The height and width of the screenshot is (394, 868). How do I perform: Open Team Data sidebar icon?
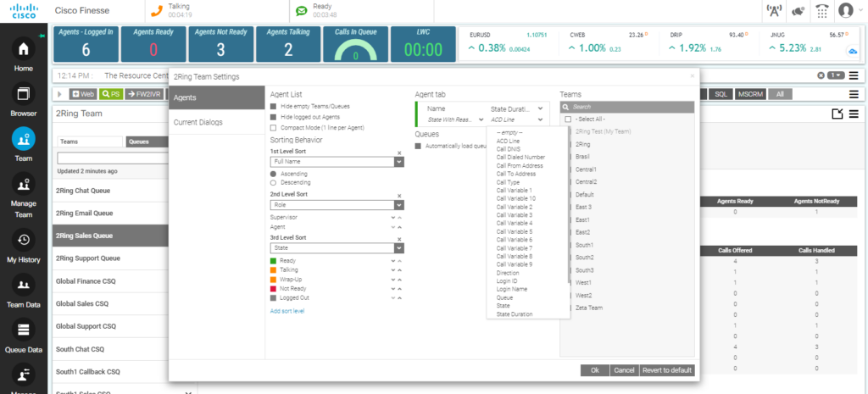[23, 285]
